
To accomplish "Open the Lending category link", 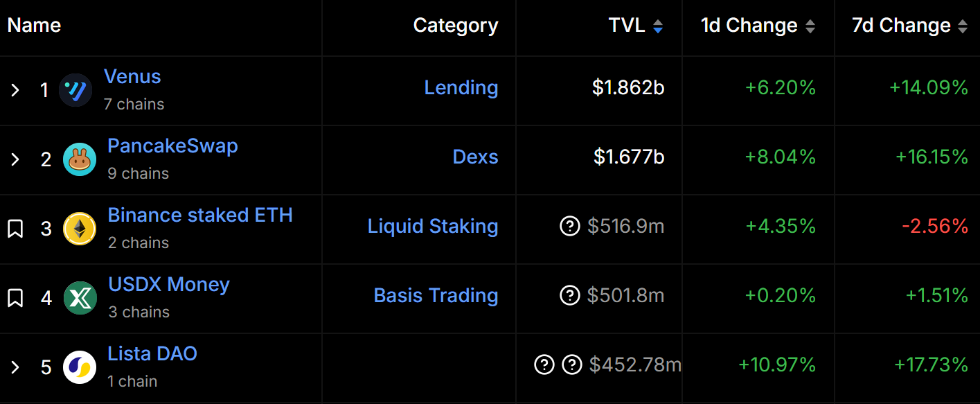I will 461,88.
